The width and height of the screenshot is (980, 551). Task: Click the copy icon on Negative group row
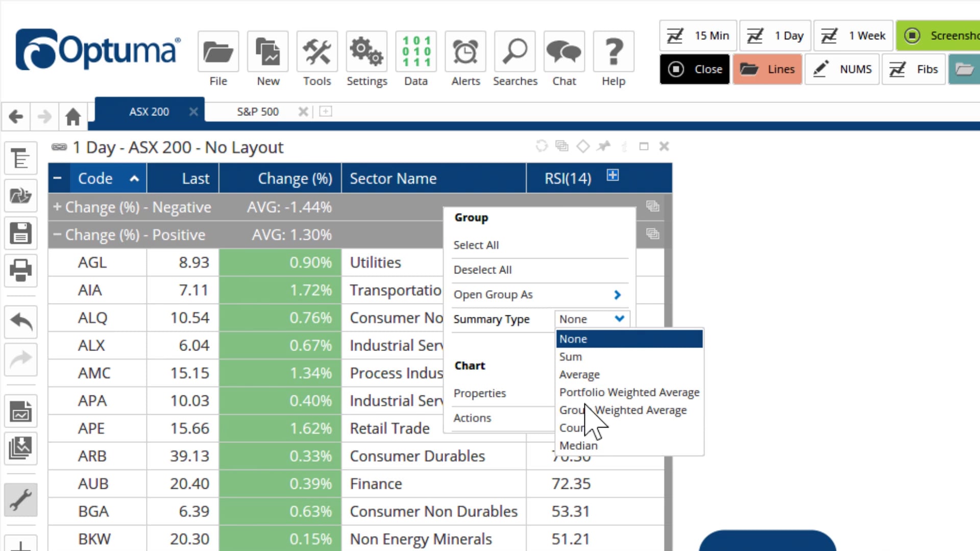point(653,206)
